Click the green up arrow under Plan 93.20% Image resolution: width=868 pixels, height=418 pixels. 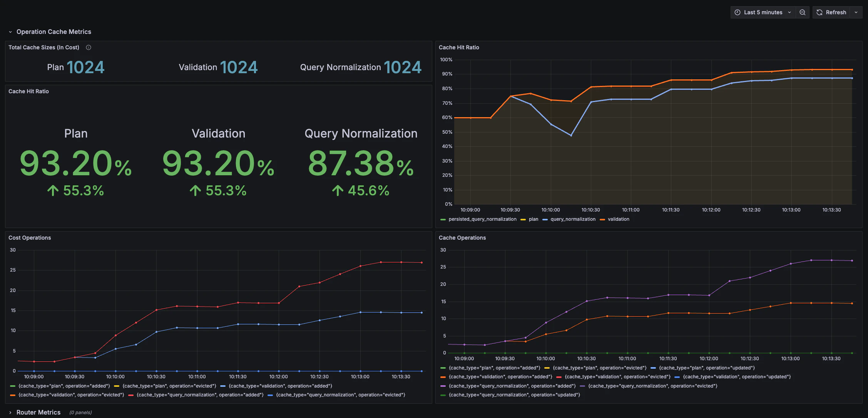pyautogui.click(x=52, y=190)
